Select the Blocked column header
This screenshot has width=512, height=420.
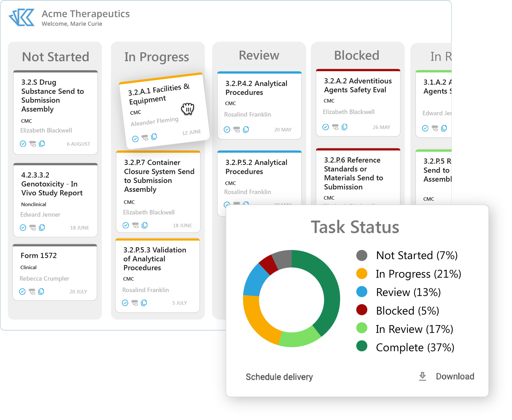tap(357, 55)
